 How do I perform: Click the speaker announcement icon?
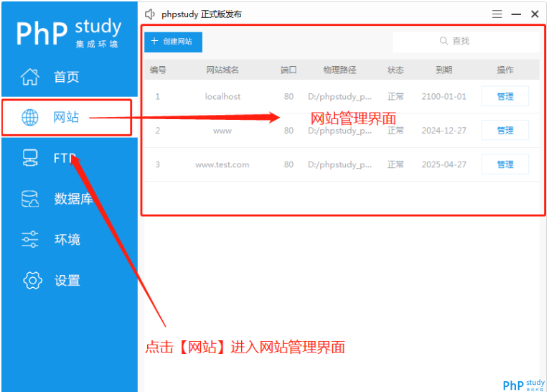tap(150, 14)
